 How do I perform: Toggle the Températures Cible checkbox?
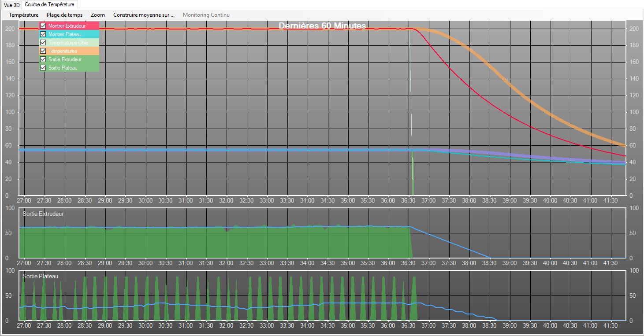tap(43, 43)
